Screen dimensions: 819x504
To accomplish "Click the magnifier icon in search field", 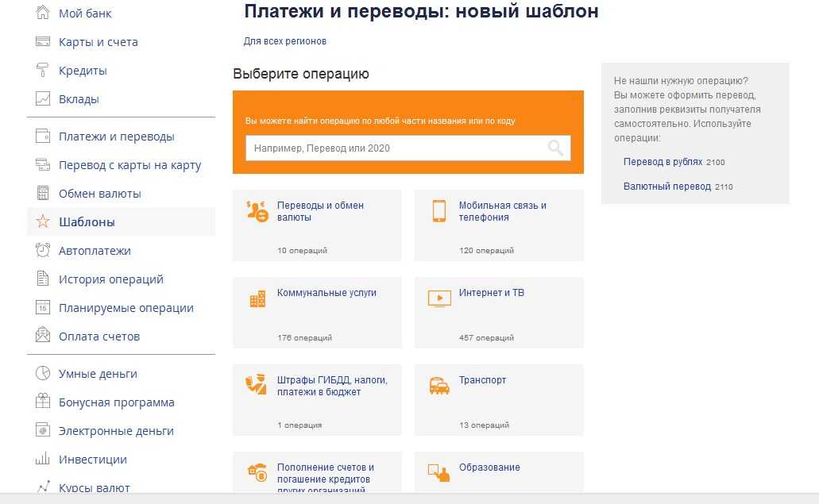I will [555, 148].
